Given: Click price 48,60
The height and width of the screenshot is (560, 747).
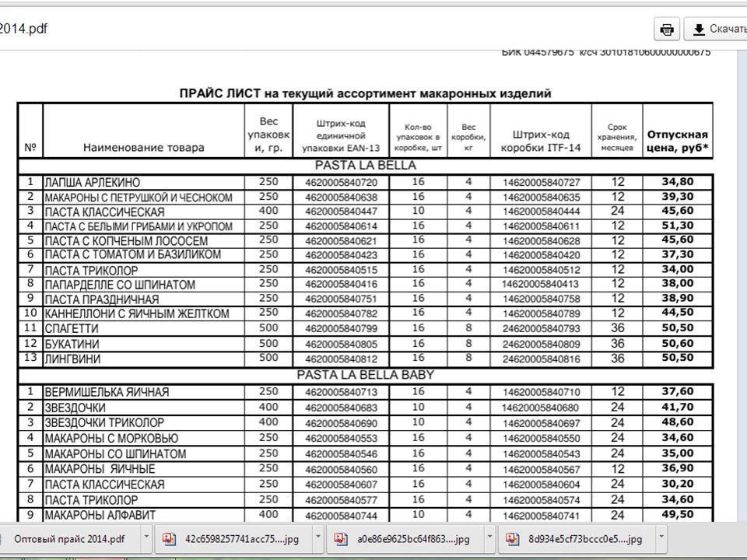Looking at the screenshot, I should (678, 422).
